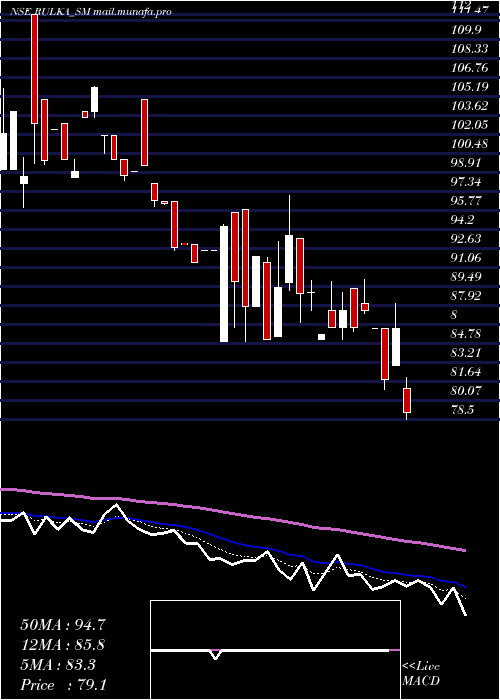This screenshot has width=500, height=700.
Task: Click the <<Live MACD label
Action: point(421,674)
